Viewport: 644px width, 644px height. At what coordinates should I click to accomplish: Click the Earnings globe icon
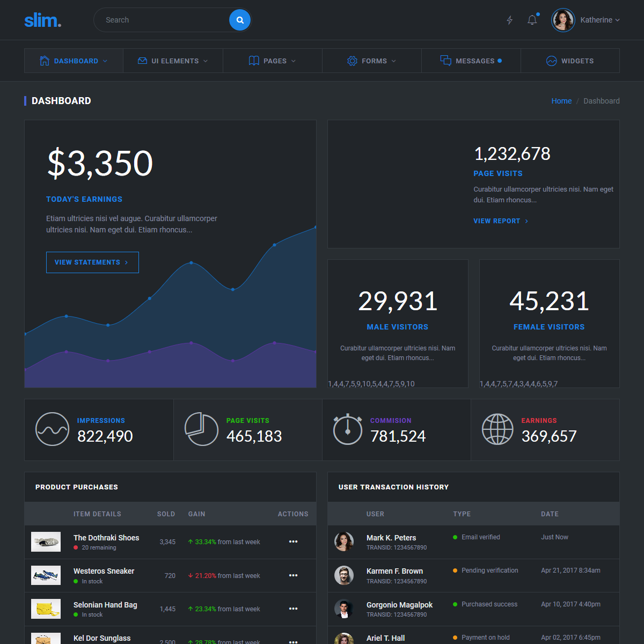(x=497, y=429)
